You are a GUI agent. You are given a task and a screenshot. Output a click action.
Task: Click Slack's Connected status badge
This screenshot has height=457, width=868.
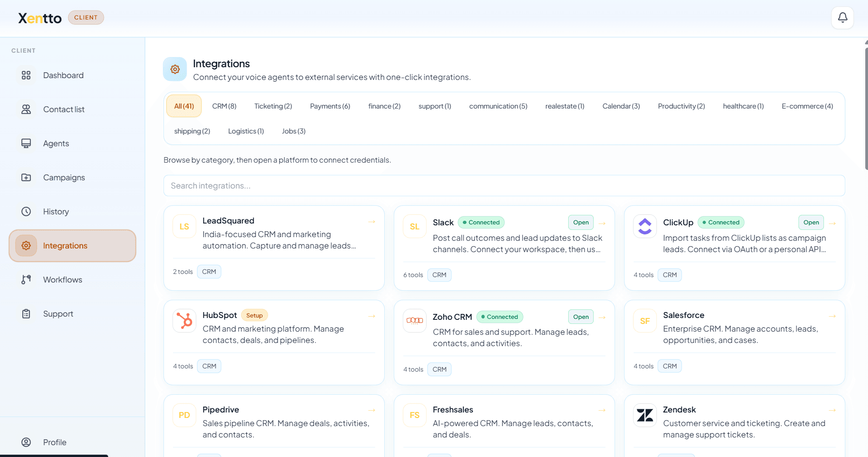pyautogui.click(x=481, y=222)
